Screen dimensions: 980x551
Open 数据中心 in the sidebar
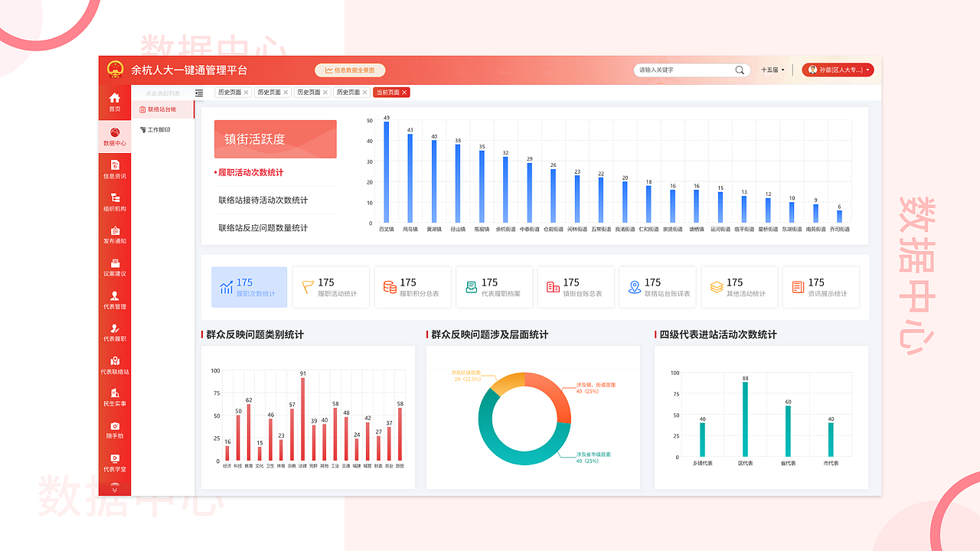coord(115,137)
